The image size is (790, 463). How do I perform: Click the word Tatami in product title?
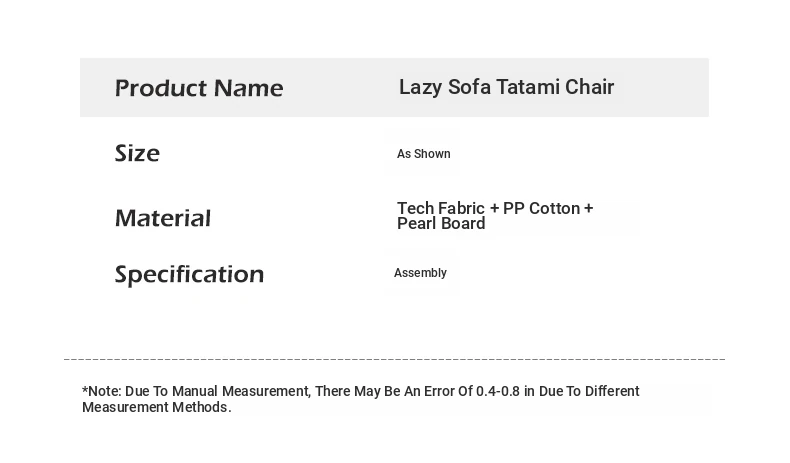point(525,87)
